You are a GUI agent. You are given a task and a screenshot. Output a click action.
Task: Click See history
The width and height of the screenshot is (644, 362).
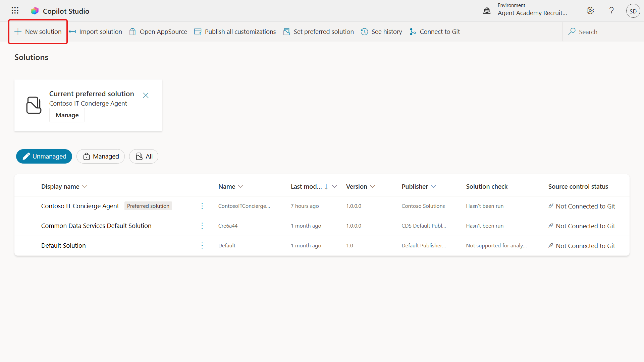click(381, 32)
